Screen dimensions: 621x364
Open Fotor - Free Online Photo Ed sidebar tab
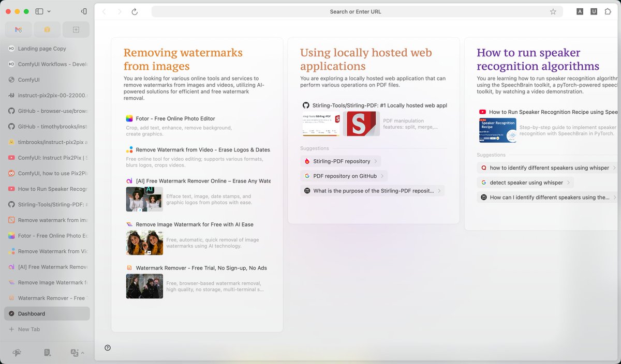47,235
